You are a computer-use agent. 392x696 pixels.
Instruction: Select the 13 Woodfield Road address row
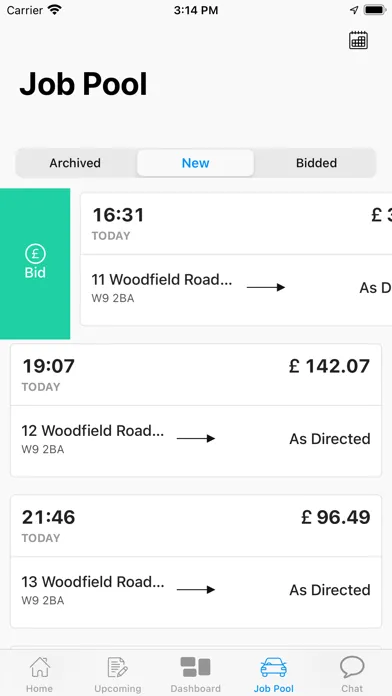click(196, 592)
